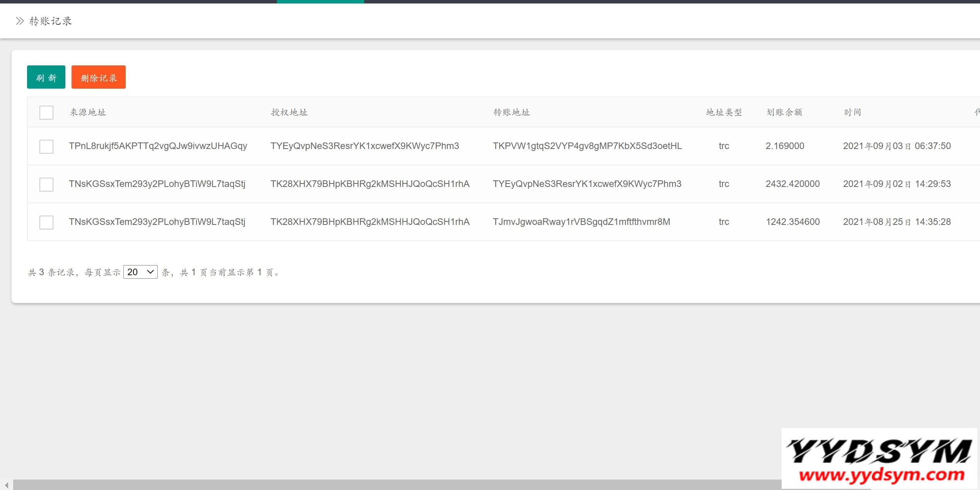Tick checkbox for the 1242.354600 transfer row
Screen dimensions: 980x490
[46, 223]
